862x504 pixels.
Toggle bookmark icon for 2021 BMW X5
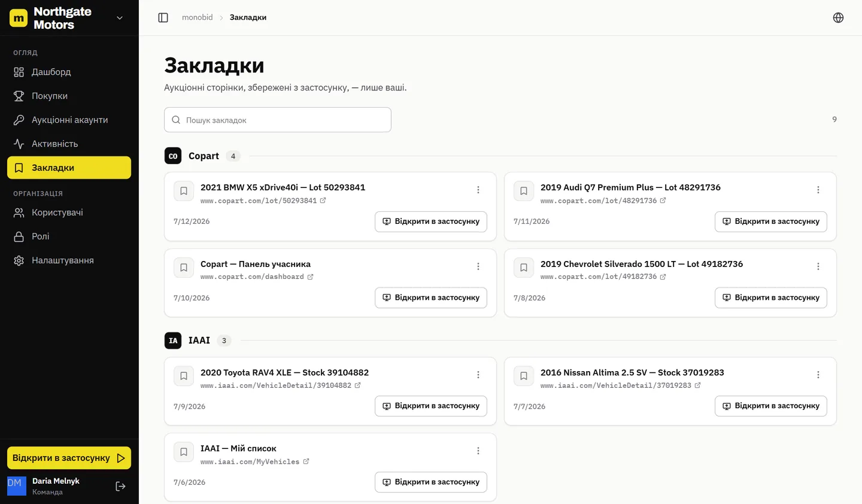coord(184,191)
